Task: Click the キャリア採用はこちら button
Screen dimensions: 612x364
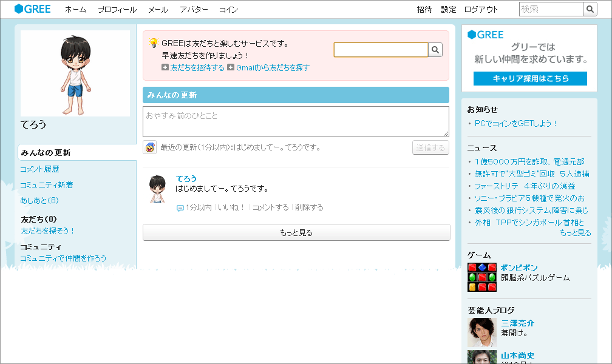Action: point(530,78)
